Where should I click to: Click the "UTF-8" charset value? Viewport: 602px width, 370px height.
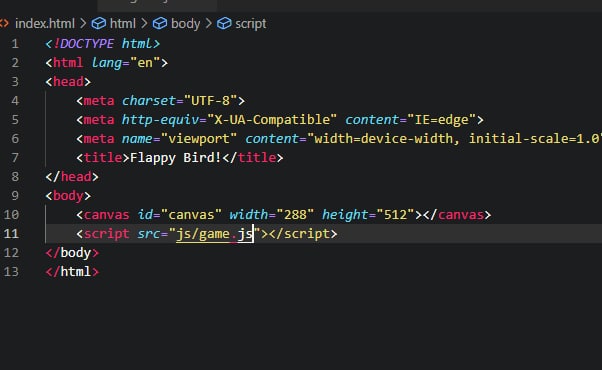point(210,101)
